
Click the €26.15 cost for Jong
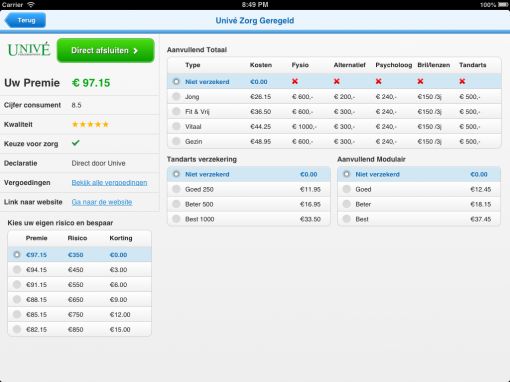[260, 97]
